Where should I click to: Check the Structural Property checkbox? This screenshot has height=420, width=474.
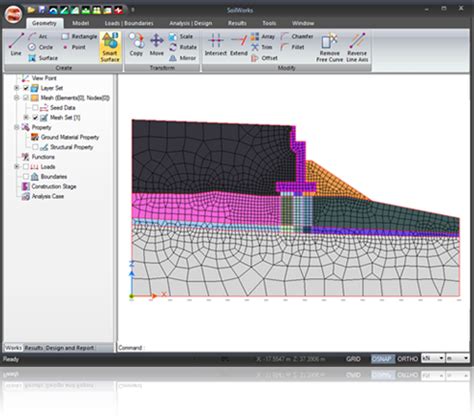coord(35,147)
